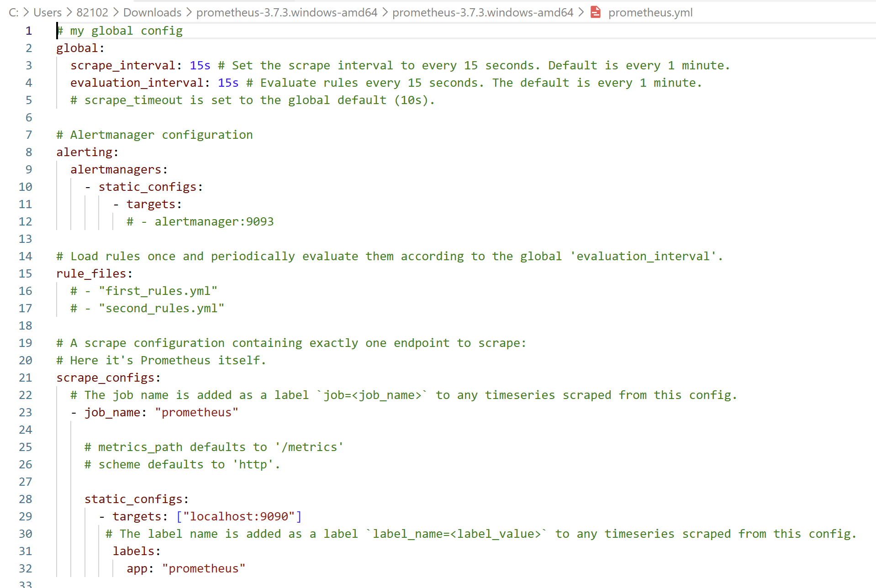Click the 'app' key on line 32

click(x=137, y=568)
